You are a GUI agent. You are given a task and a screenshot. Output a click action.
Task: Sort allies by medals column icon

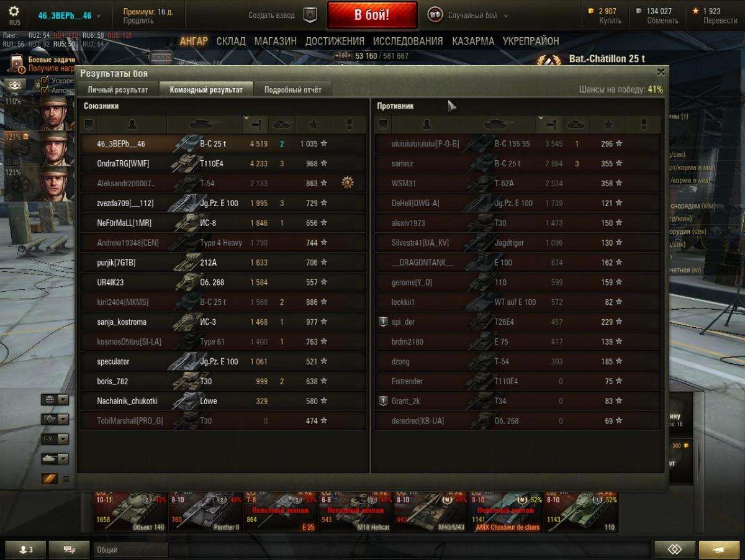click(x=348, y=124)
